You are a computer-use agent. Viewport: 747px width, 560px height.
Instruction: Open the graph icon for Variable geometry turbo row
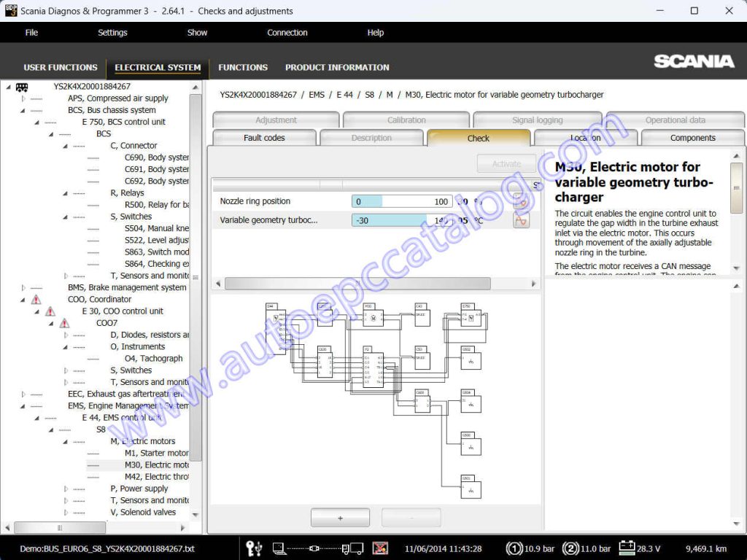(x=521, y=219)
